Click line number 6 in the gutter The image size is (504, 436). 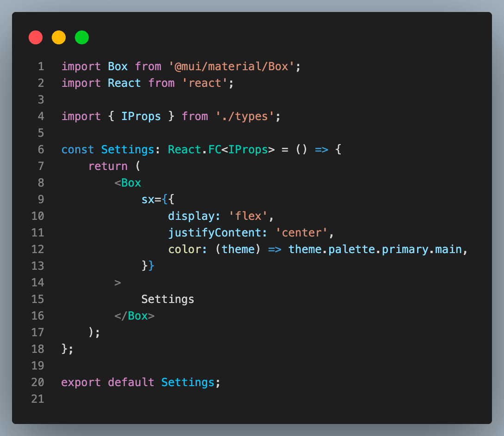[x=41, y=150]
